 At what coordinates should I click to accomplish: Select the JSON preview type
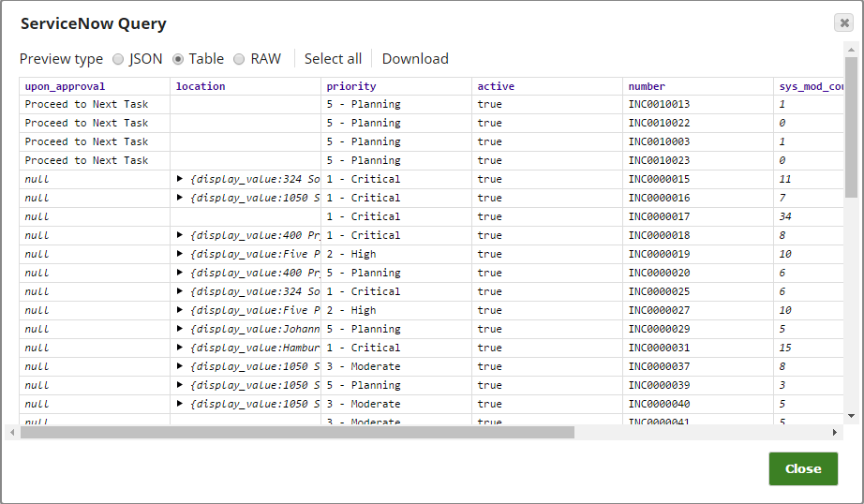tap(118, 59)
